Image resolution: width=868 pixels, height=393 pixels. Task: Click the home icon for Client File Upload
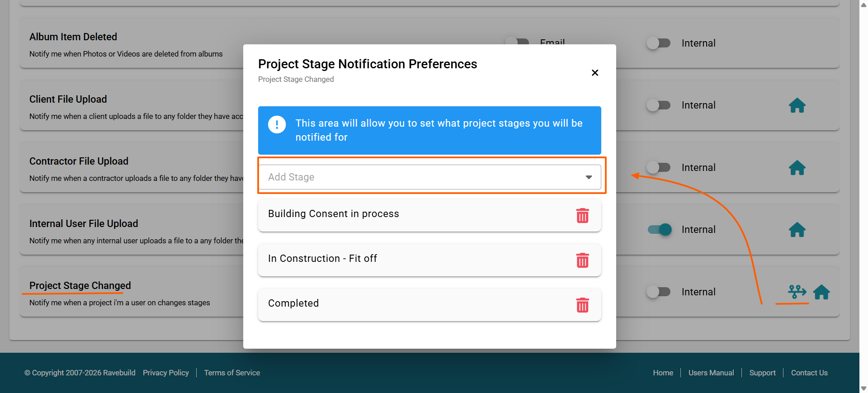[x=797, y=105]
